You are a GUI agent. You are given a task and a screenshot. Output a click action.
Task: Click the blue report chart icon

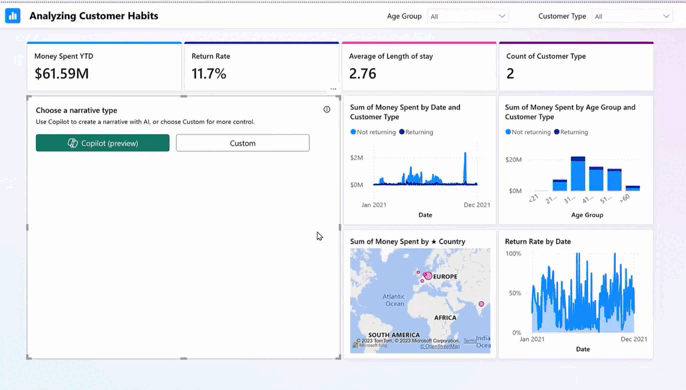(13, 16)
